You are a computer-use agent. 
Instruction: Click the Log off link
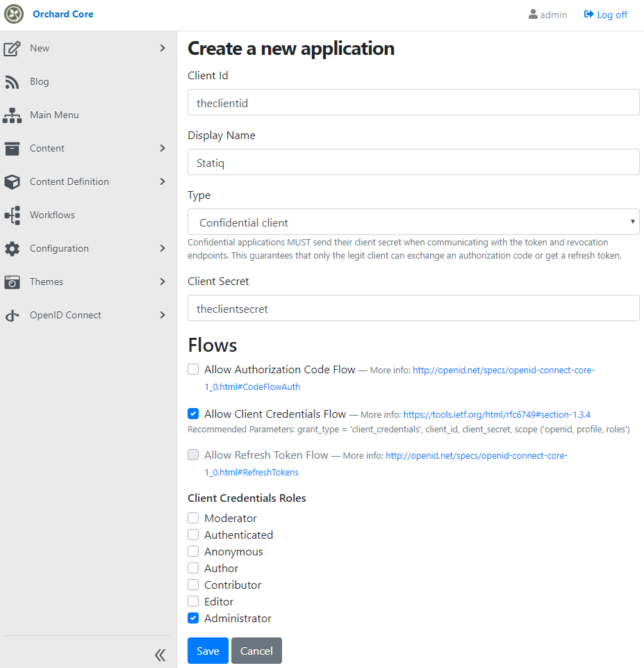tap(605, 15)
